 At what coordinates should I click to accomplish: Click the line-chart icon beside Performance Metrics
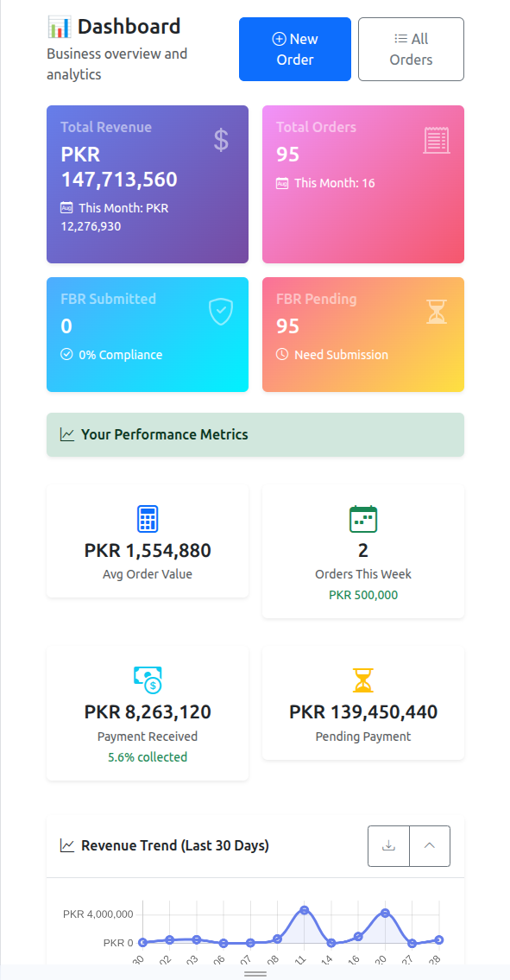[x=67, y=434]
